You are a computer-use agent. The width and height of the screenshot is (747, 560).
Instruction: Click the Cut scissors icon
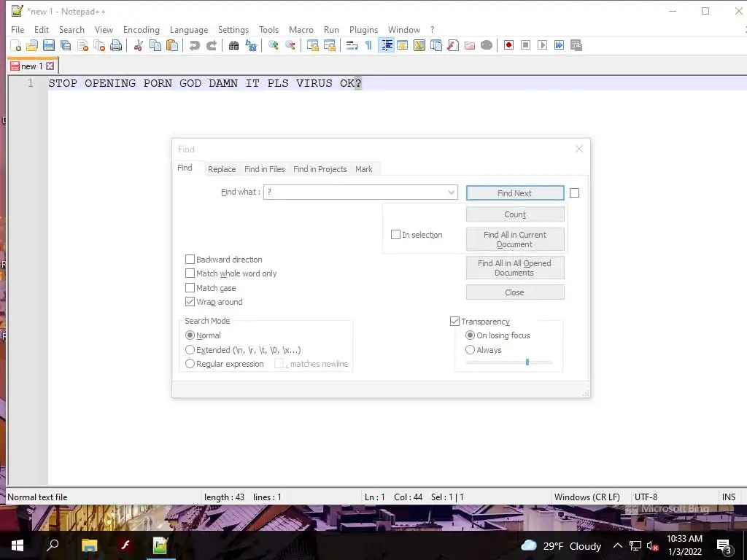(x=138, y=45)
